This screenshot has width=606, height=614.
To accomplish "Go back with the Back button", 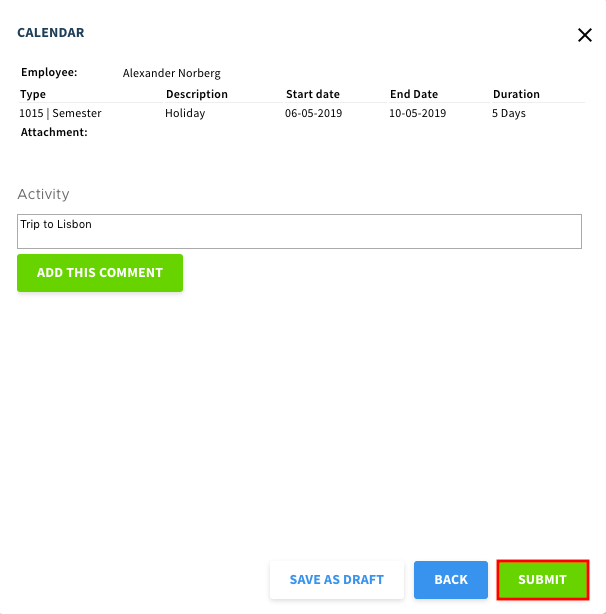I will pos(451,580).
